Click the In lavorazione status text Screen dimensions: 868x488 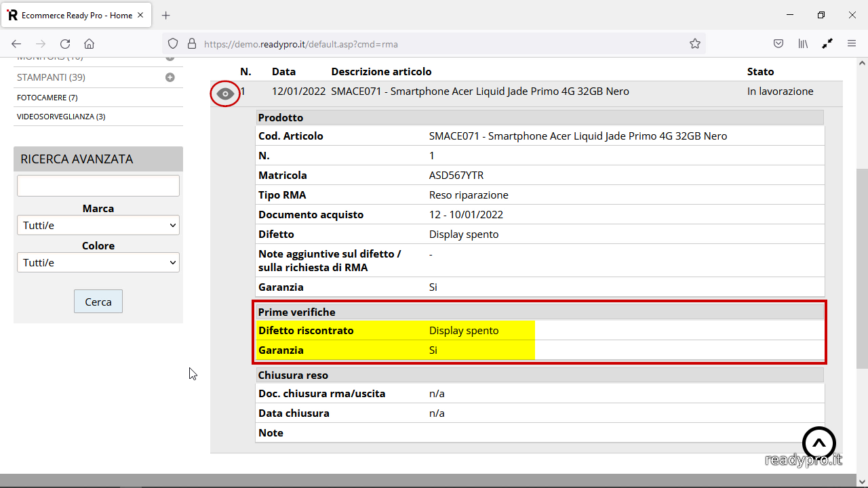780,91
